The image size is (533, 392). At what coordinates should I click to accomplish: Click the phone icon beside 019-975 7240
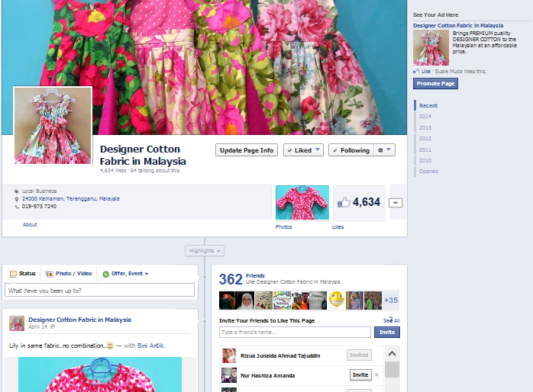pyautogui.click(x=17, y=207)
